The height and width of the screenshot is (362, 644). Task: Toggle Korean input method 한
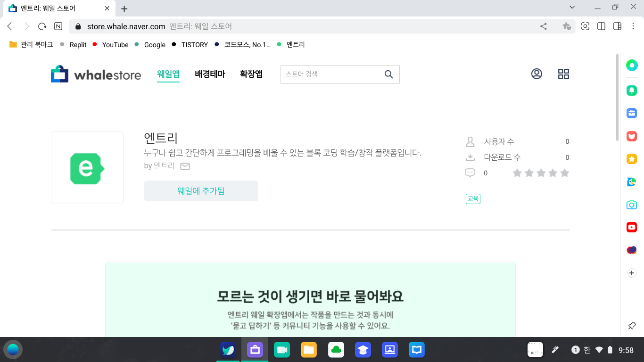click(x=587, y=350)
